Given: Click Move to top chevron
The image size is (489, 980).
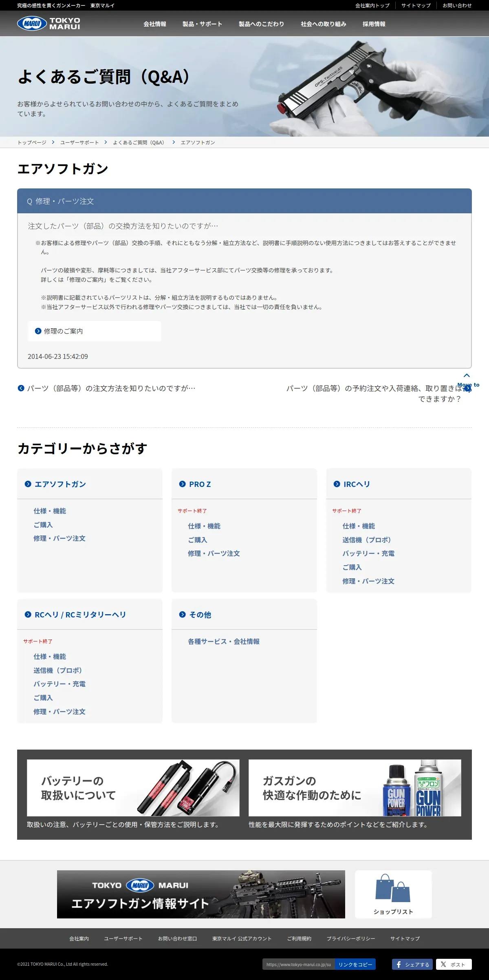Looking at the screenshot, I should [x=467, y=376].
